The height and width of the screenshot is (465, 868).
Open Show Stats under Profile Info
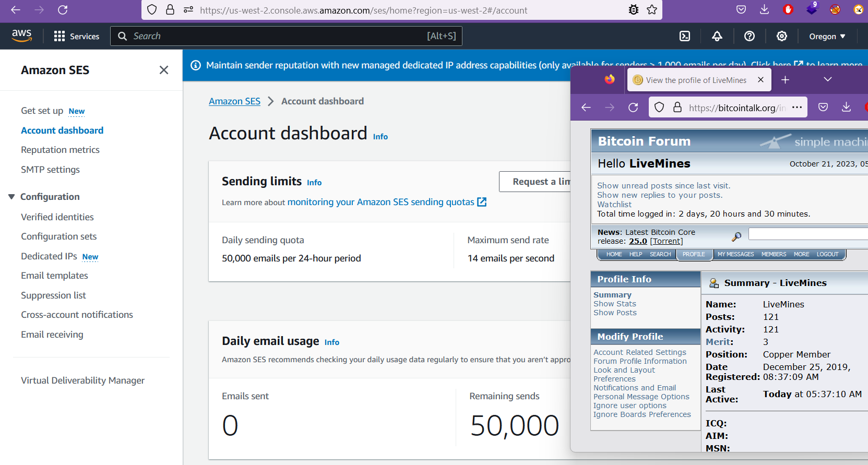(x=615, y=304)
